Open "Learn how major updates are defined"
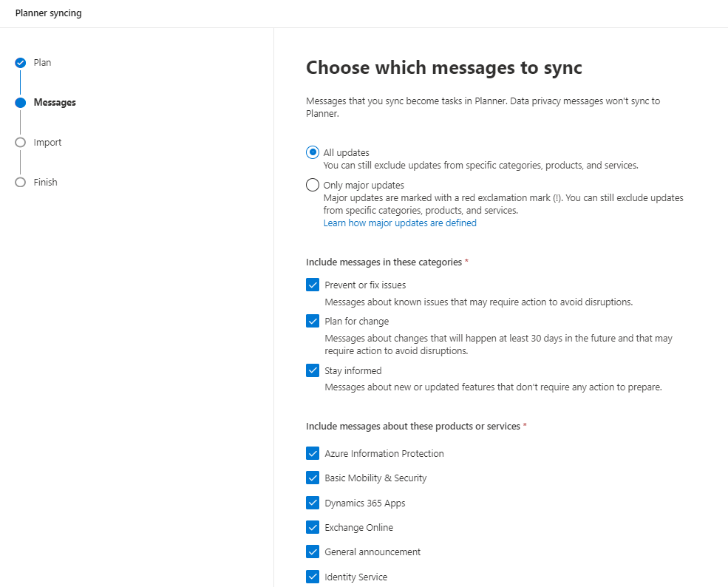Viewport: 728px width, 587px height. 399,223
